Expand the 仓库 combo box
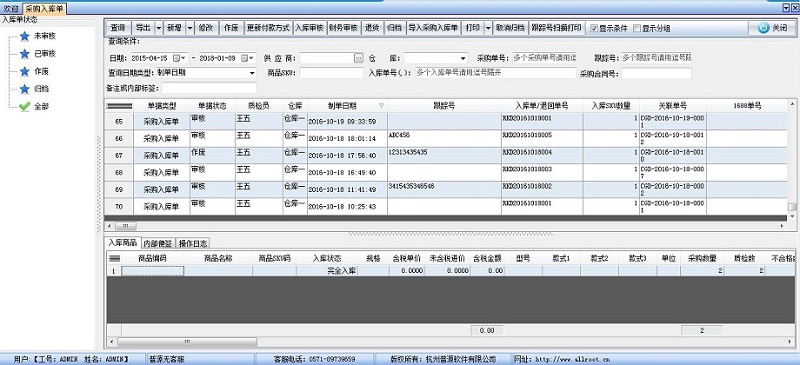Viewport: 800px width, 365px height. pos(463,58)
